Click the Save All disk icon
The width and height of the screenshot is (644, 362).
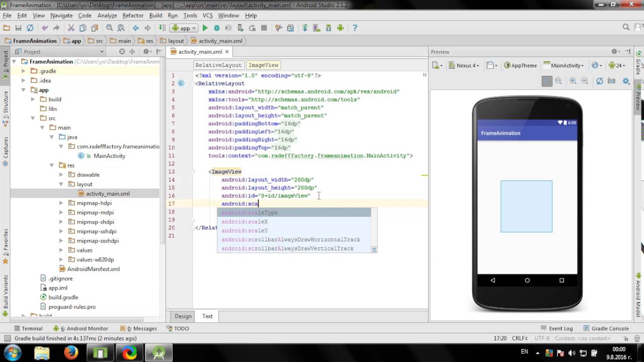pyautogui.click(x=19, y=28)
